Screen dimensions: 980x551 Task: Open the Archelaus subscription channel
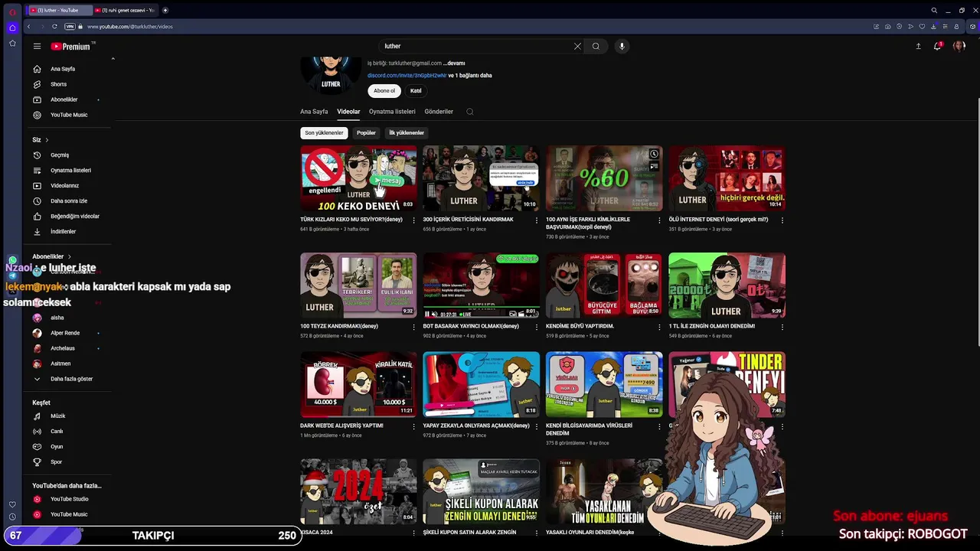(x=63, y=348)
